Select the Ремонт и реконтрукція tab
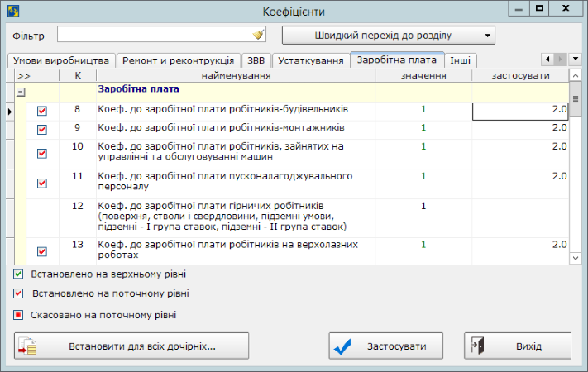The image size is (588, 372). (177, 61)
